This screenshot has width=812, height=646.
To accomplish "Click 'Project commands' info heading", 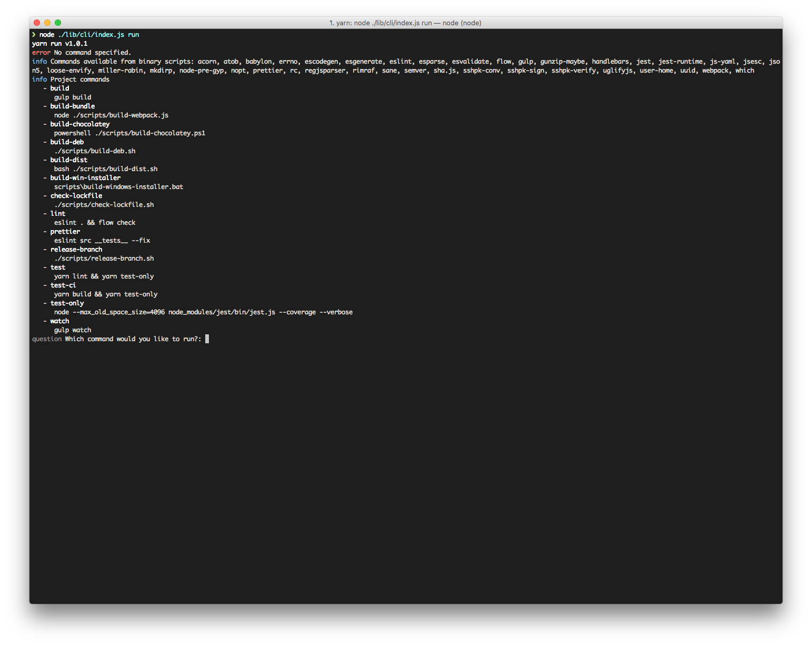I will pyautogui.click(x=80, y=79).
